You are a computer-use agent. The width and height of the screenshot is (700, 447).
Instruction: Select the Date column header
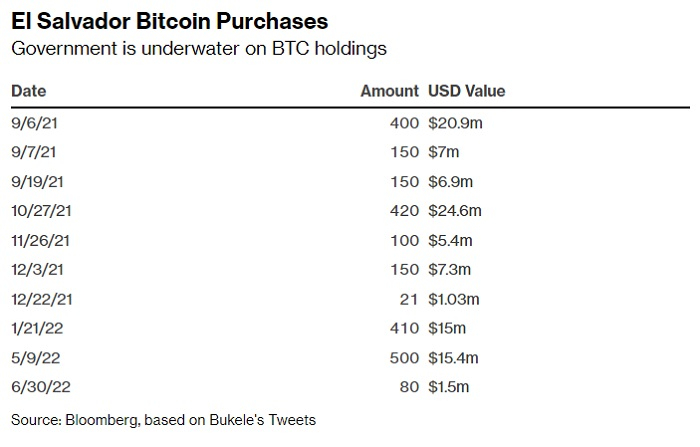tap(29, 91)
